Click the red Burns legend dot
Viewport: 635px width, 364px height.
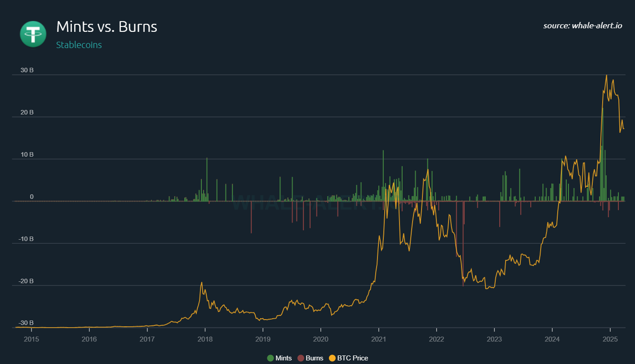(300, 358)
